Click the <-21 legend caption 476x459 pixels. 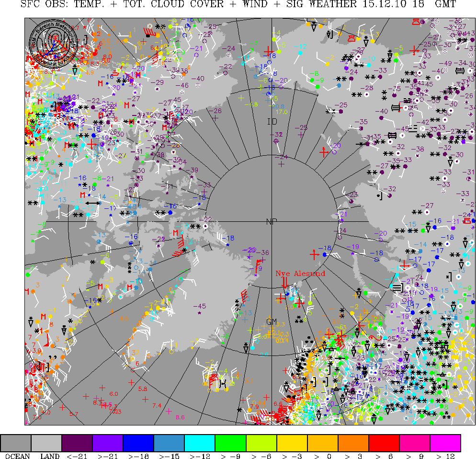[77, 456]
